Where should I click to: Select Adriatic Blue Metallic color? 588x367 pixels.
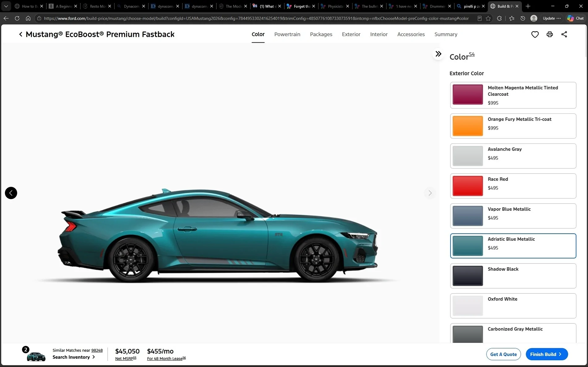coord(513,246)
